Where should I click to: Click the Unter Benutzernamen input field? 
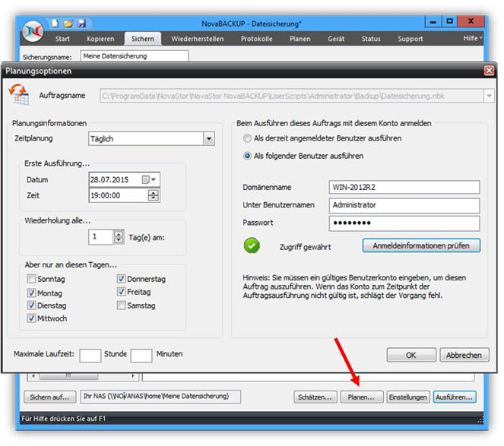pyautogui.click(x=404, y=205)
